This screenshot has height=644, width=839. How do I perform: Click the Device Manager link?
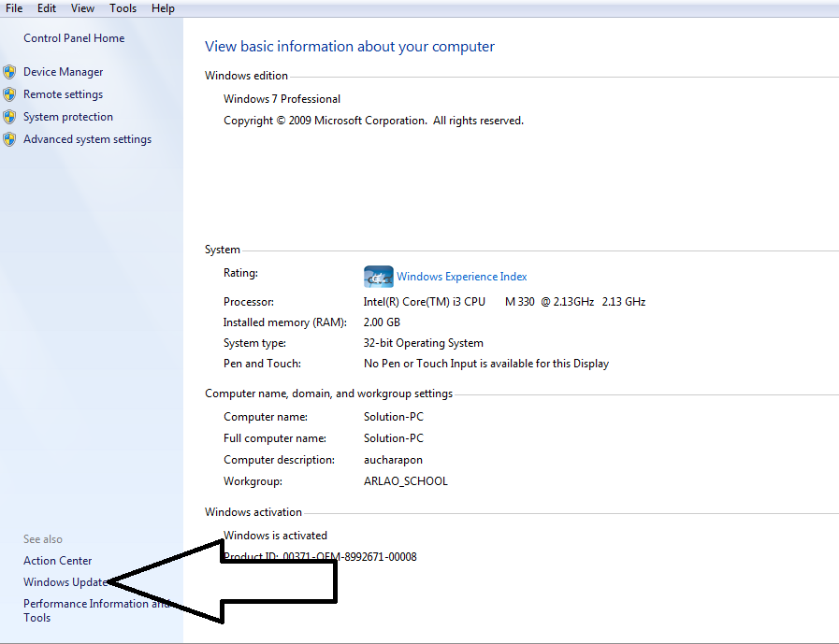[x=64, y=72]
